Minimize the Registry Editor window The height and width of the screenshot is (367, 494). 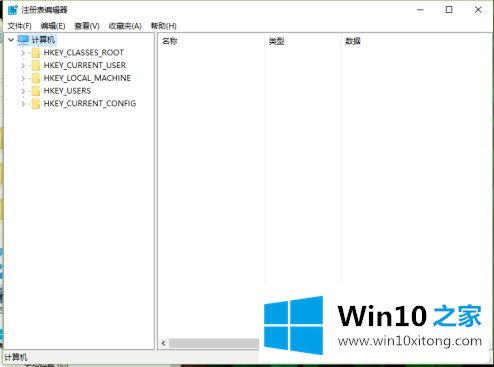[x=420, y=10]
